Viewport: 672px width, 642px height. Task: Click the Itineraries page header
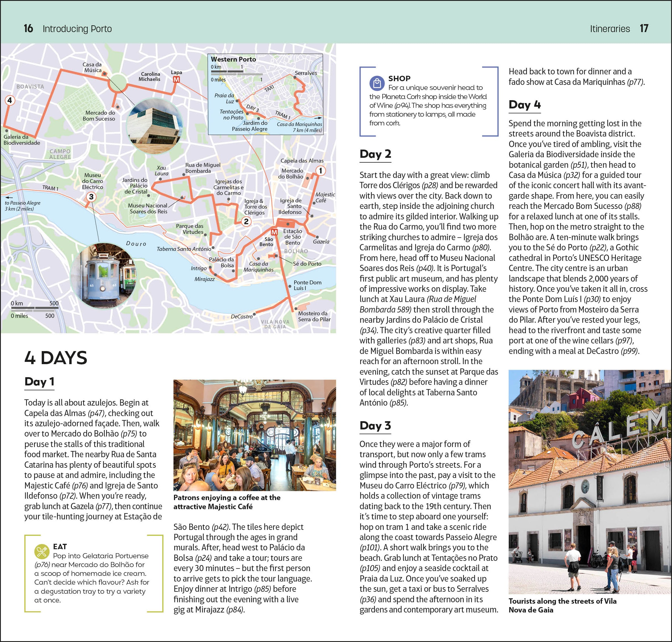click(x=610, y=29)
